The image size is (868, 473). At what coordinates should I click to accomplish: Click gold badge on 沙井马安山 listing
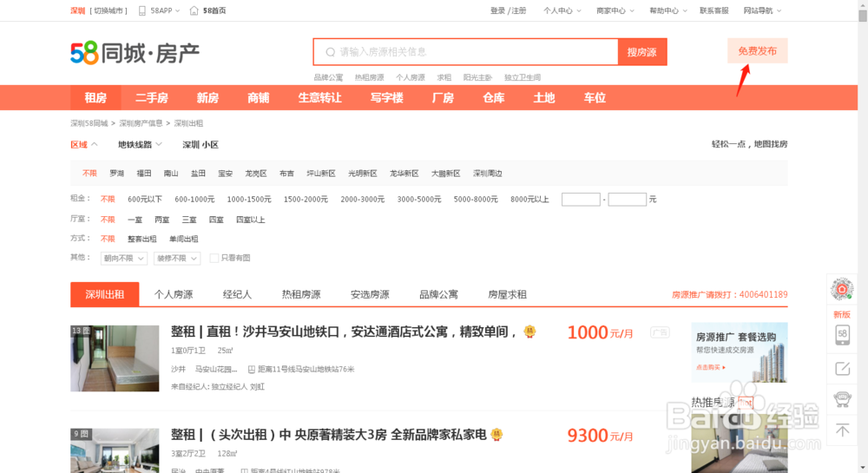[x=529, y=332]
